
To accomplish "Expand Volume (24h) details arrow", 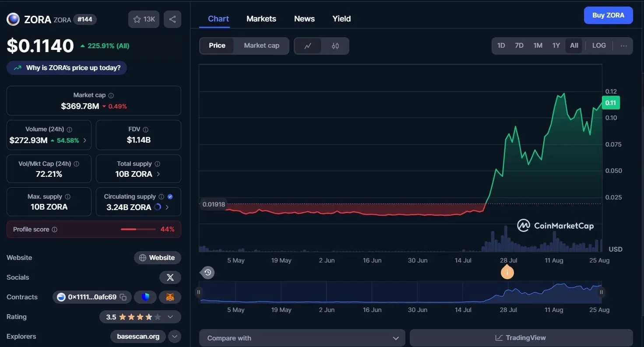I will click(84, 140).
